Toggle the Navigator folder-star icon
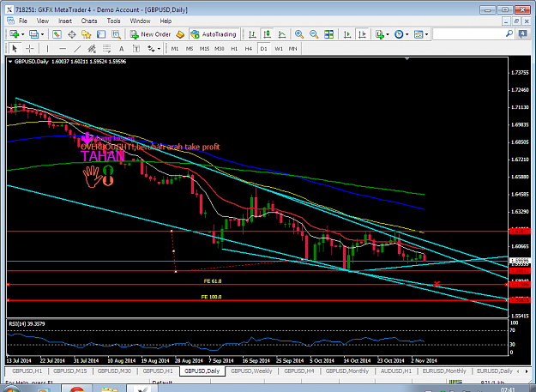This screenshot has width=536, height=392. 86,34
